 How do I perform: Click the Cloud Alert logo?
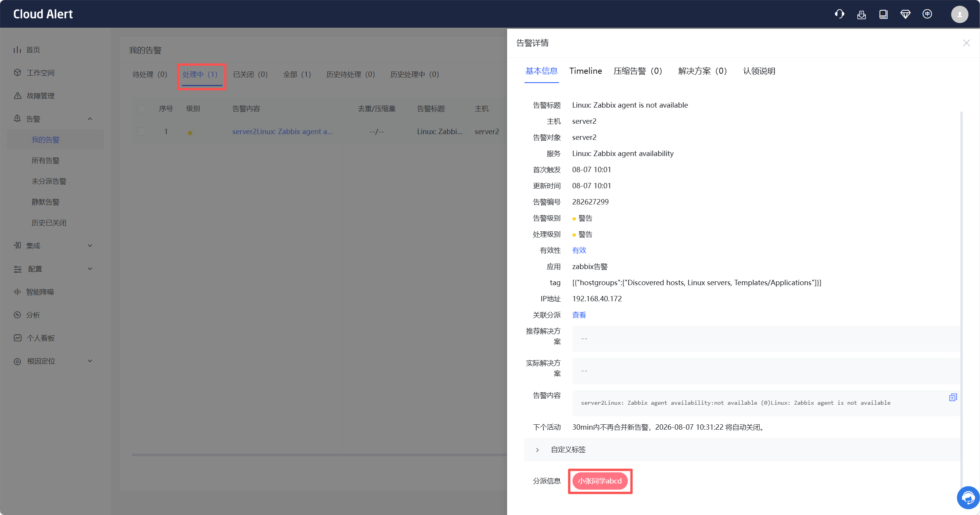[x=43, y=14]
